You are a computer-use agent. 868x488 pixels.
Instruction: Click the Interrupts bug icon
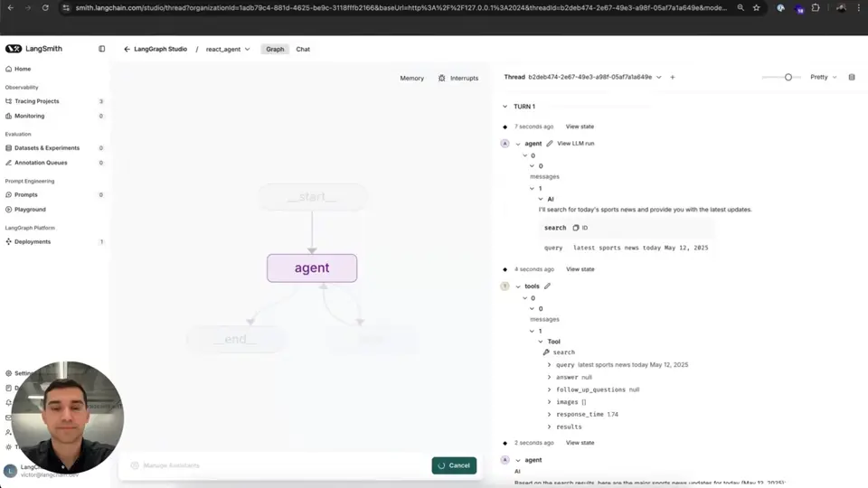pos(441,78)
